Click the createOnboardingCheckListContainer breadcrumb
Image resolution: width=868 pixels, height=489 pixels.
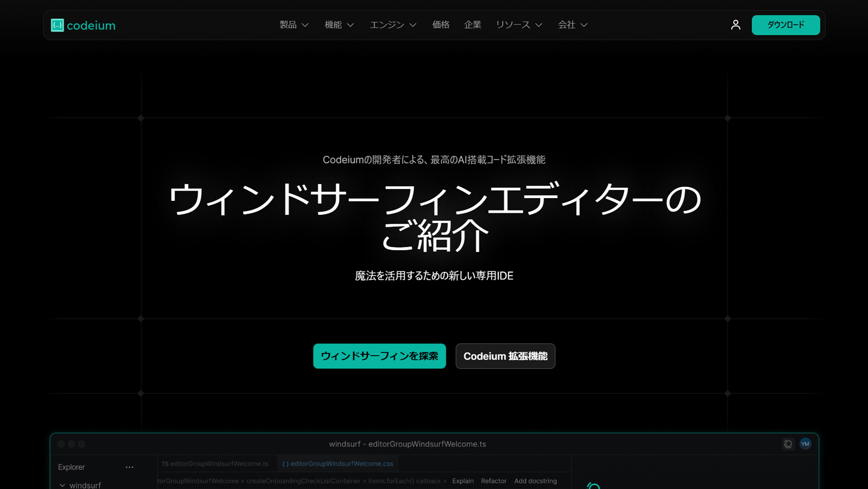tap(303, 481)
